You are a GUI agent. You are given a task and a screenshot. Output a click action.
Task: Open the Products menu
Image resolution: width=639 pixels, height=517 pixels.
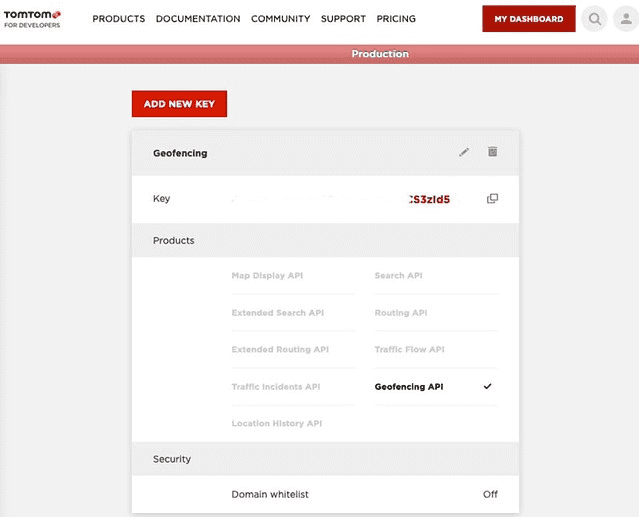coord(118,19)
